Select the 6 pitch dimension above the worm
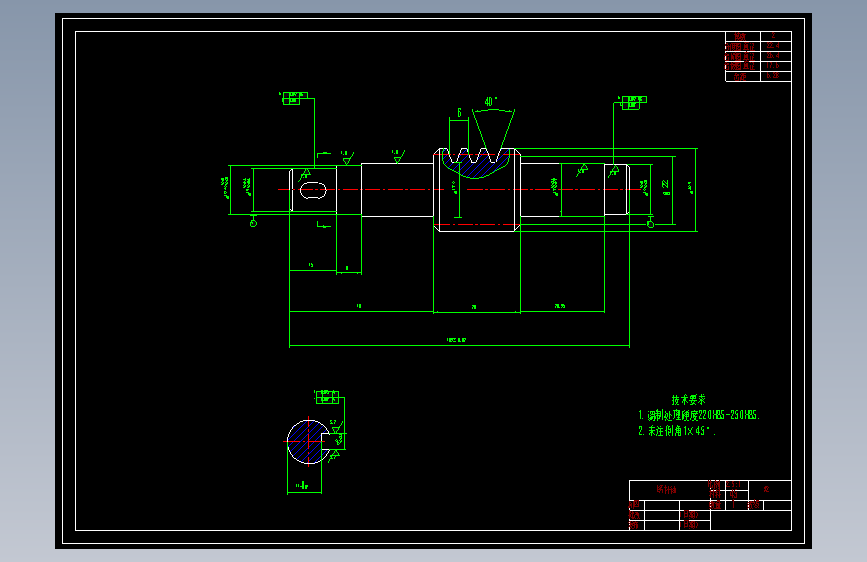Image resolution: width=867 pixels, height=562 pixels. (x=459, y=113)
